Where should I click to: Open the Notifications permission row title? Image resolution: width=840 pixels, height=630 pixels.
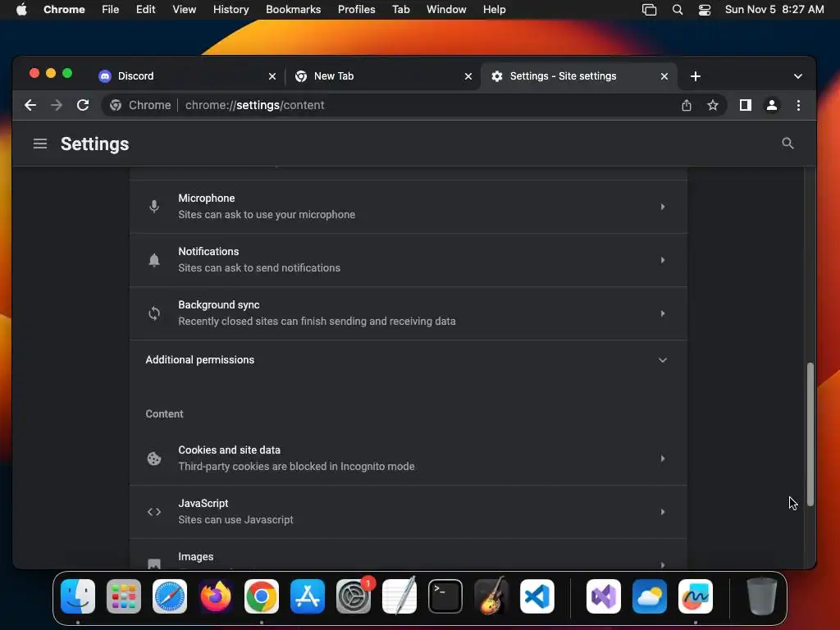click(x=208, y=251)
